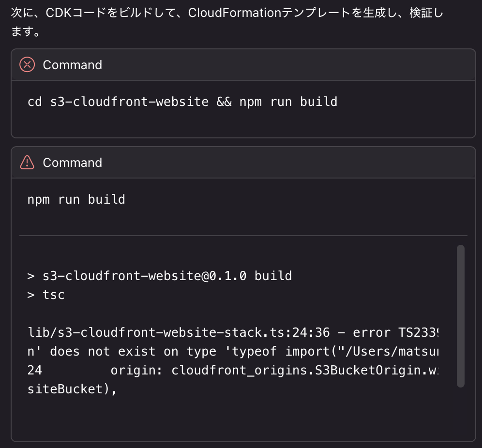Click the '> s3-cloudfront-website@0.1.0 build' output line
The image size is (482, 448).
(160, 276)
